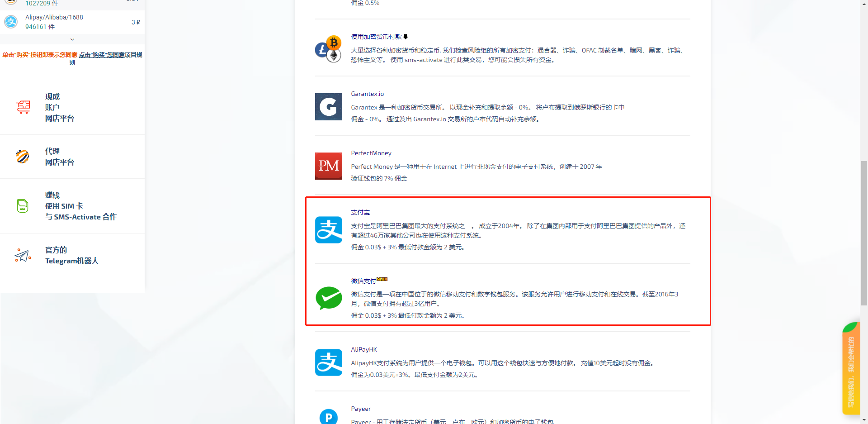
Task: Click the Garantex G logo icon
Action: click(x=329, y=107)
